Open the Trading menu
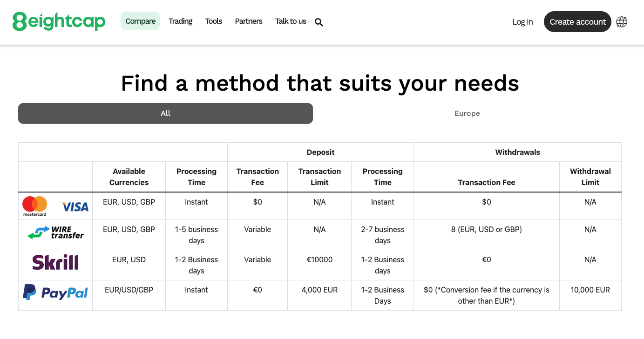Viewport: 644px width, 339px height. pyautogui.click(x=180, y=21)
